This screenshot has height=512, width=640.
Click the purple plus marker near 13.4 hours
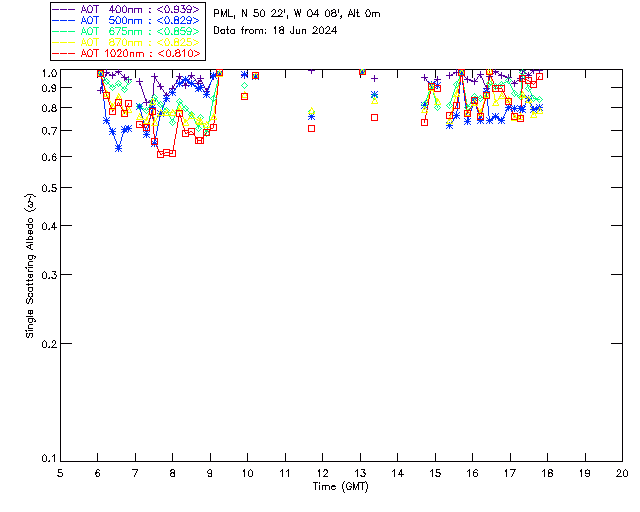point(374,78)
